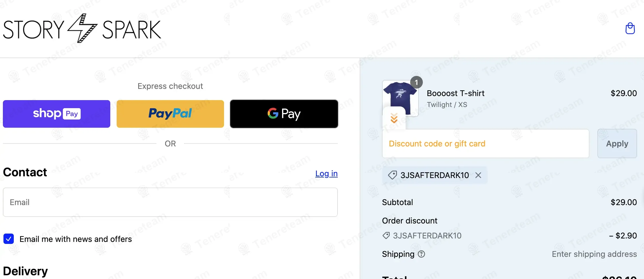The width and height of the screenshot is (644, 279).
Task: Click the Enter shipping address text
Action: click(x=594, y=254)
